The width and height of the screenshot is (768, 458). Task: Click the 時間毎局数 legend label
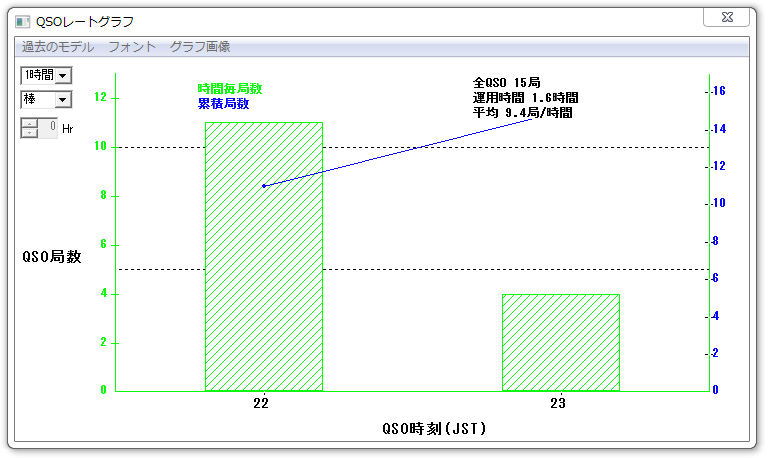click(230, 89)
